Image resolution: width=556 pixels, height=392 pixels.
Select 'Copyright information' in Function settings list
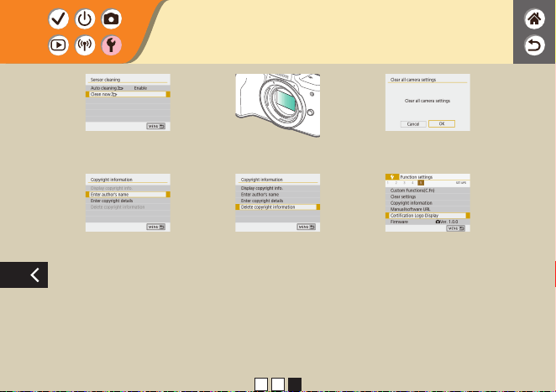pos(427,203)
